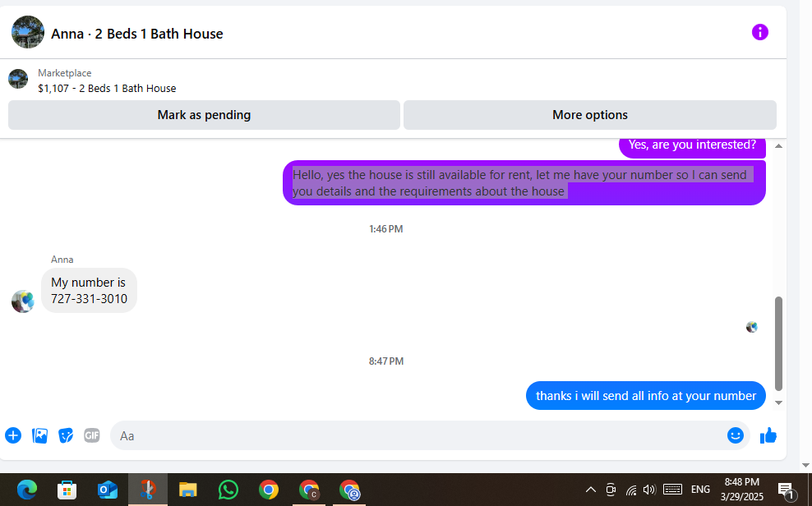Click Anna's avatar beside her message
The height and width of the screenshot is (506, 812).
tap(23, 301)
